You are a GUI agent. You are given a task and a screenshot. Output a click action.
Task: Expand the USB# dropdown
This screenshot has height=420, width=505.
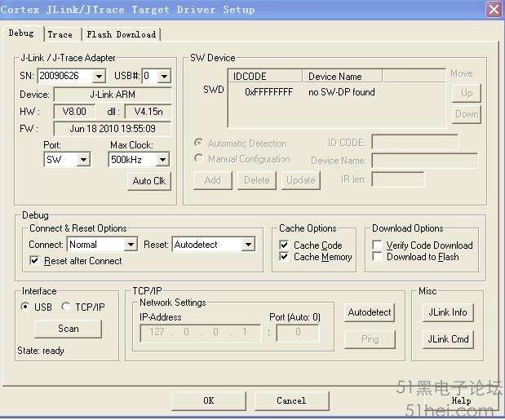164,77
